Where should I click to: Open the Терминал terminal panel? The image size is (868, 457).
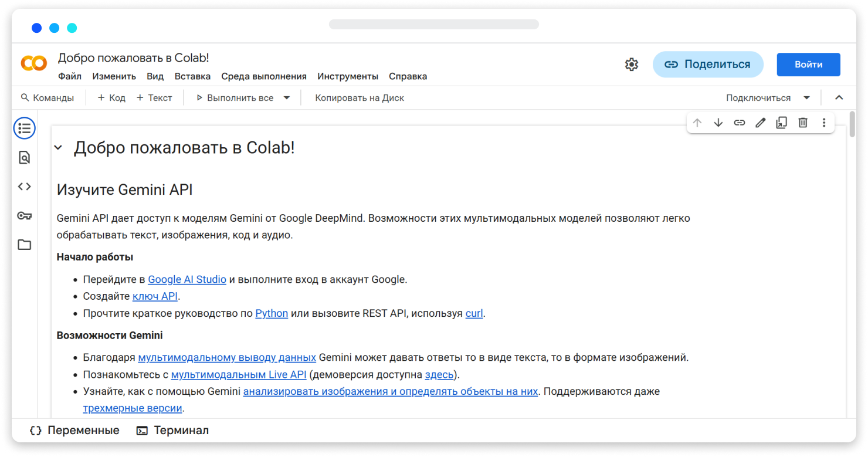point(172,431)
